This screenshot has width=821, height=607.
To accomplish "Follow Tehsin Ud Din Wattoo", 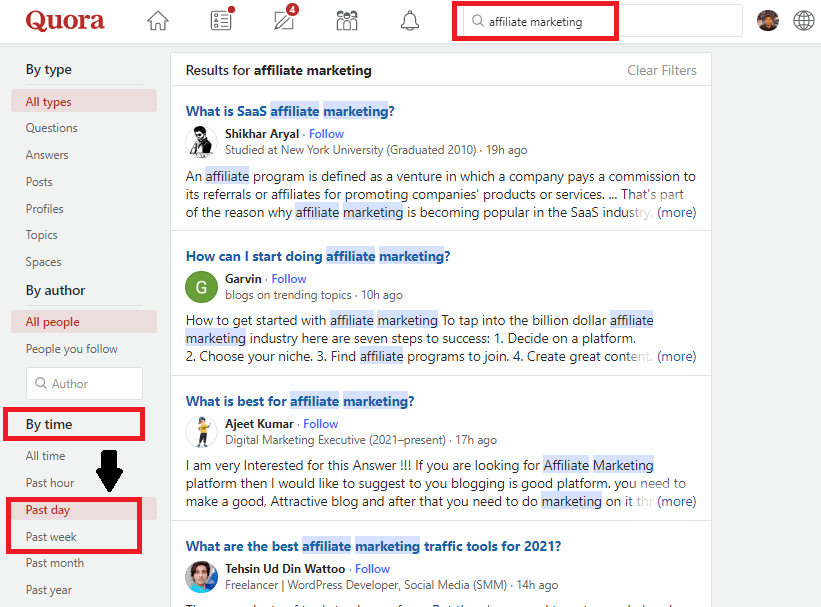I will click(x=372, y=569).
